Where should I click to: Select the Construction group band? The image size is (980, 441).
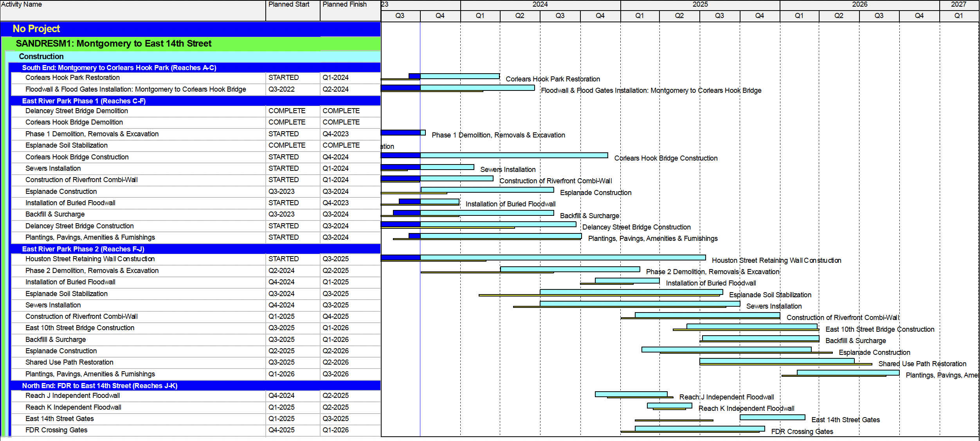(193, 56)
